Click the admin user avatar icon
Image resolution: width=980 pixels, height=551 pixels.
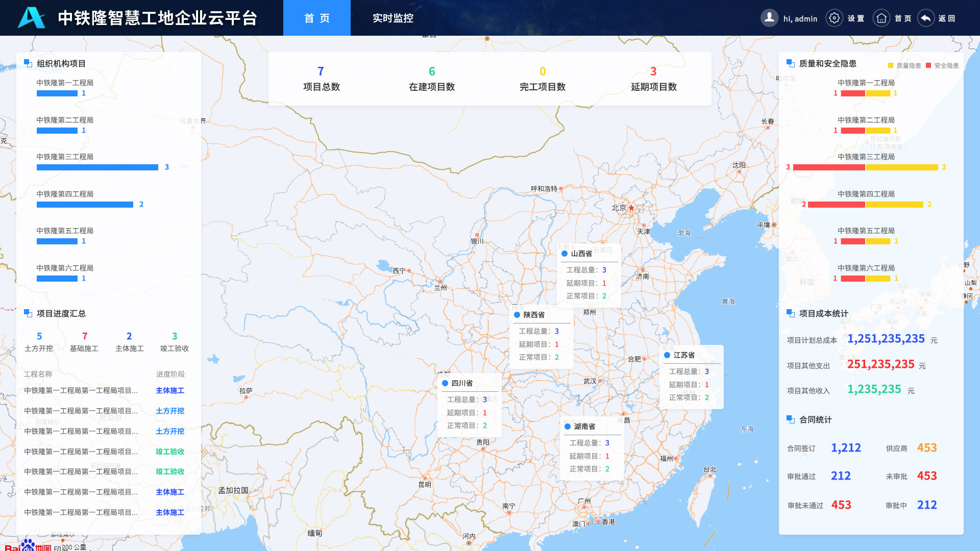coord(769,18)
